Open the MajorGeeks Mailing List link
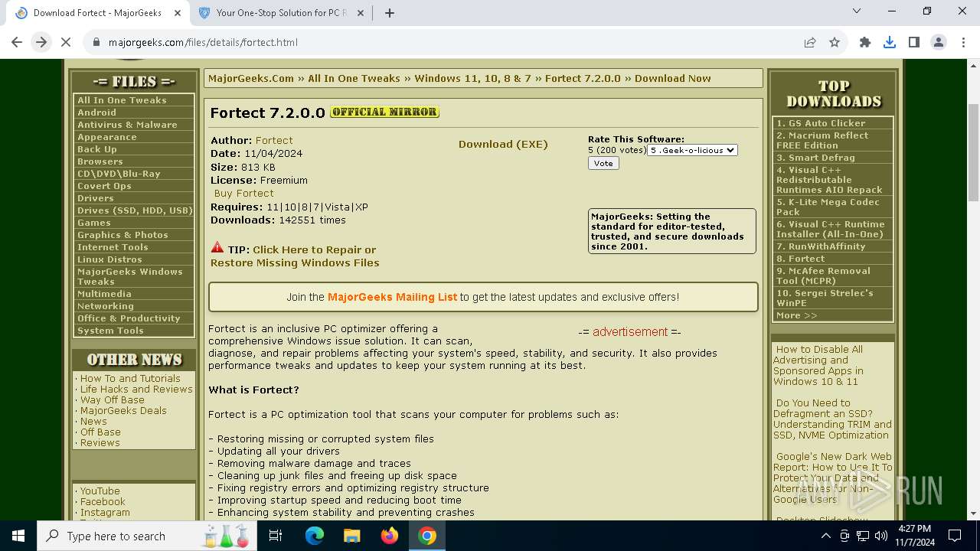This screenshot has height=551, width=980. 392,297
